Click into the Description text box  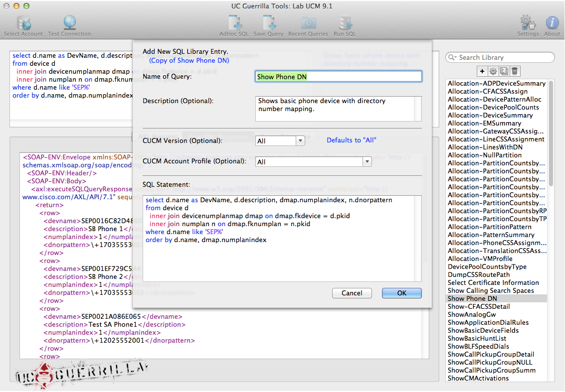(338, 109)
